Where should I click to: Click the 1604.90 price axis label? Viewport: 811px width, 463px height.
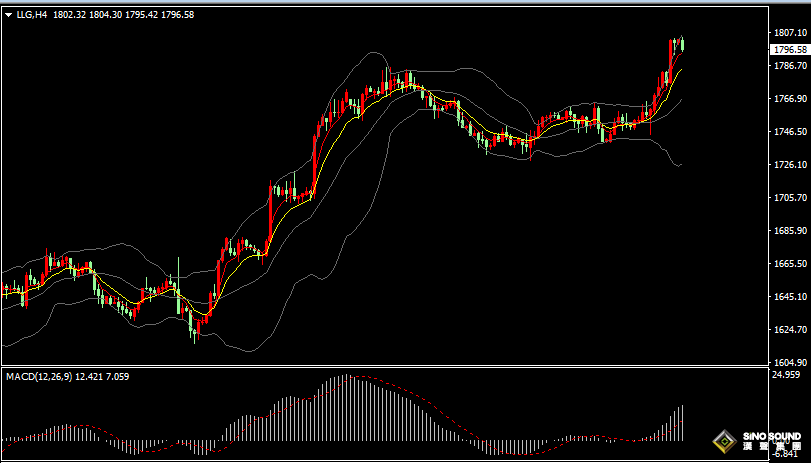(x=789, y=363)
